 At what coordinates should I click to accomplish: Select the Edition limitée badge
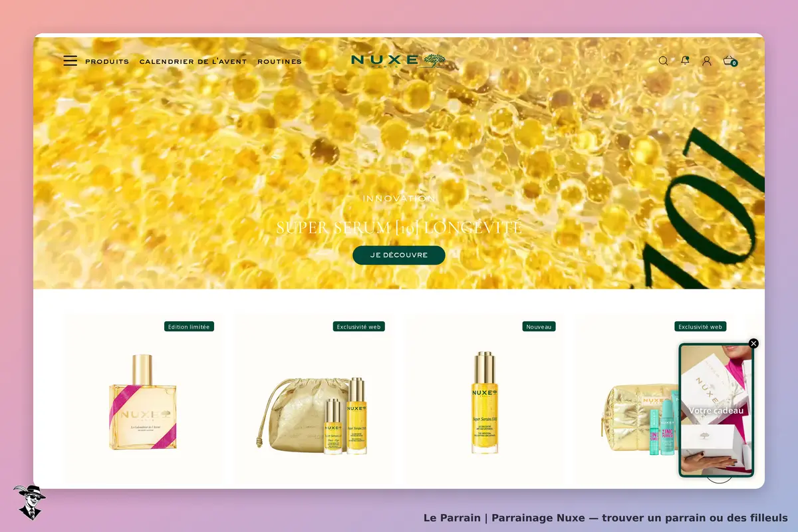click(189, 327)
